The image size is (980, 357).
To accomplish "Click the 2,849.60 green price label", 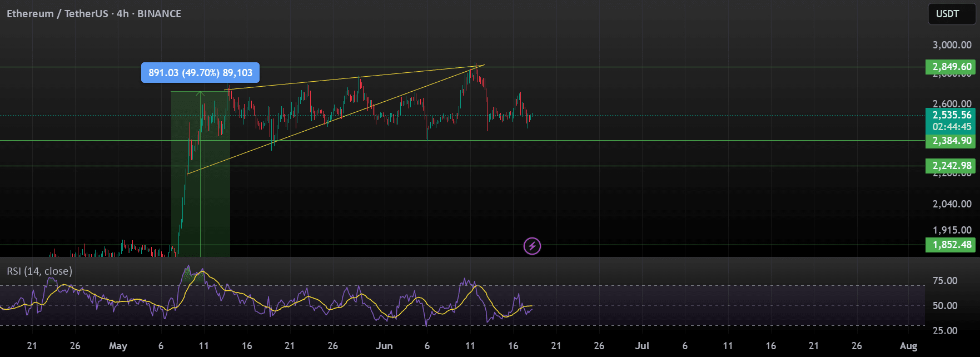I will pos(952,67).
